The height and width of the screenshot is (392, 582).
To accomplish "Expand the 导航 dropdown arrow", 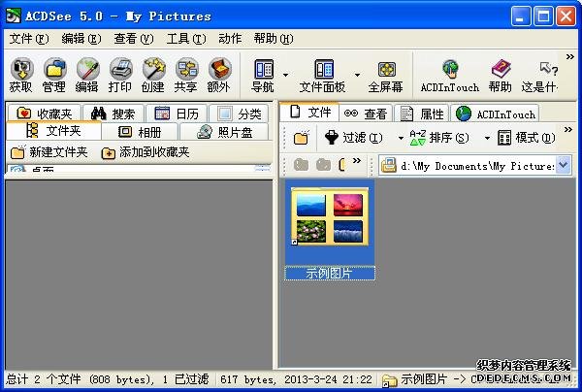I will click(x=285, y=75).
